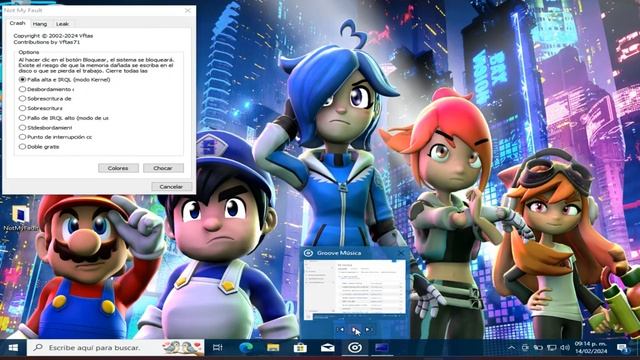
Task: Open Microsoft Edge from the taskbar
Action: click(246, 348)
